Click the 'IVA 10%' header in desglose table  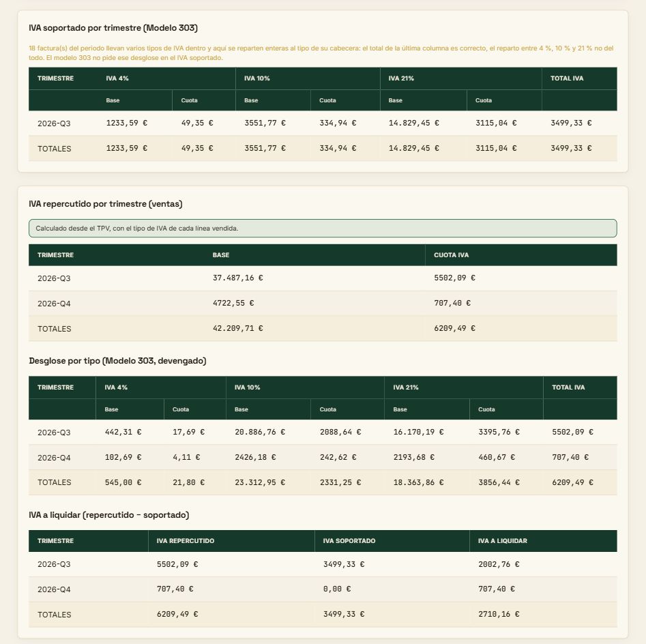point(247,387)
